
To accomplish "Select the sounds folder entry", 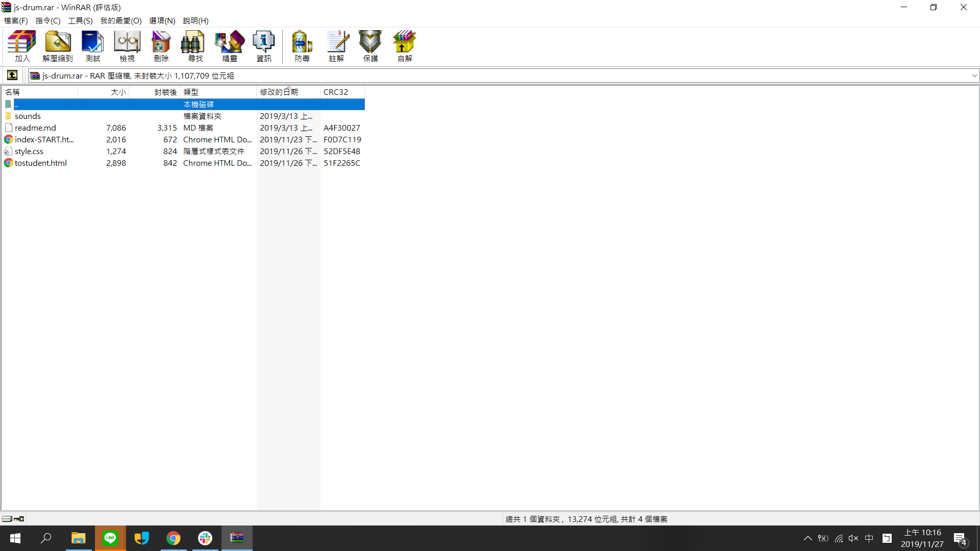I will tap(28, 116).
